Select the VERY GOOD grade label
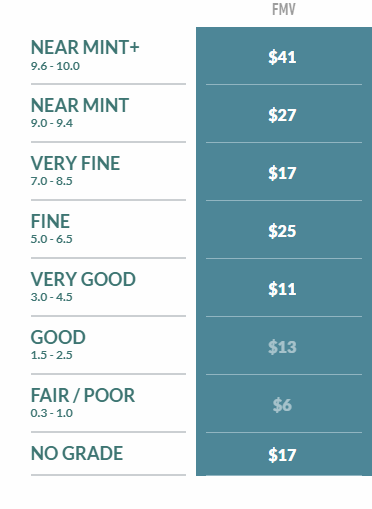The height and width of the screenshot is (509, 372). click(83, 279)
